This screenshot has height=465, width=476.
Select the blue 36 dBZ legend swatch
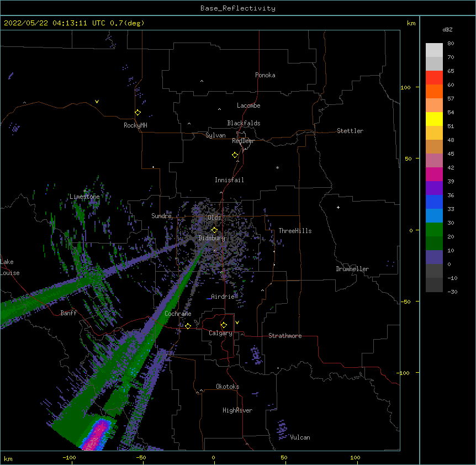coord(434,202)
